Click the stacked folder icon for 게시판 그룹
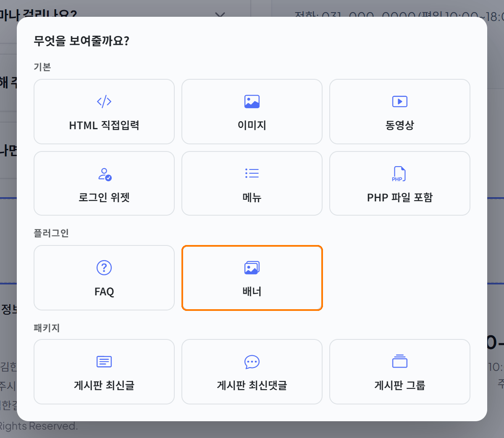 click(x=400, y=361)
